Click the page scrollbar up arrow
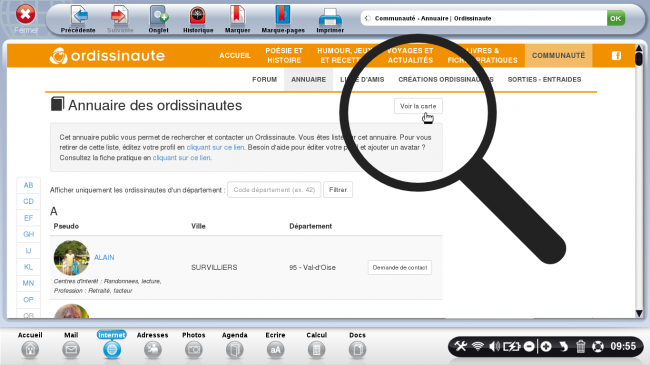Image resolution: width=650 pixels, height=365 pixels. tap(639, 49)
